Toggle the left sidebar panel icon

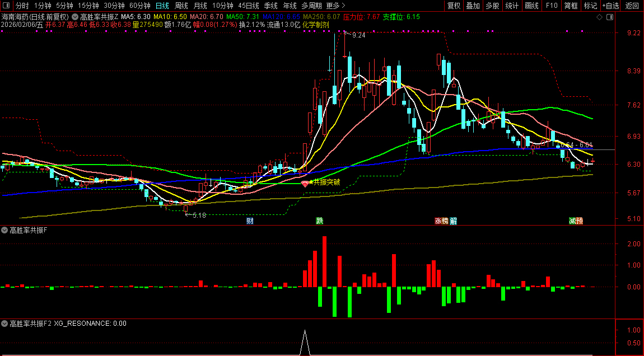[6, 6]
